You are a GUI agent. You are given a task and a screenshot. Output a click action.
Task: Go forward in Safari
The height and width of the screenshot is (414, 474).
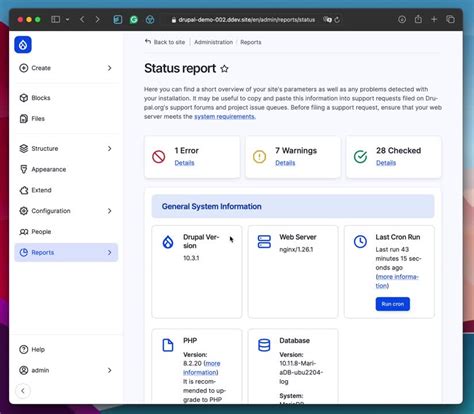[x=97, y=19]
